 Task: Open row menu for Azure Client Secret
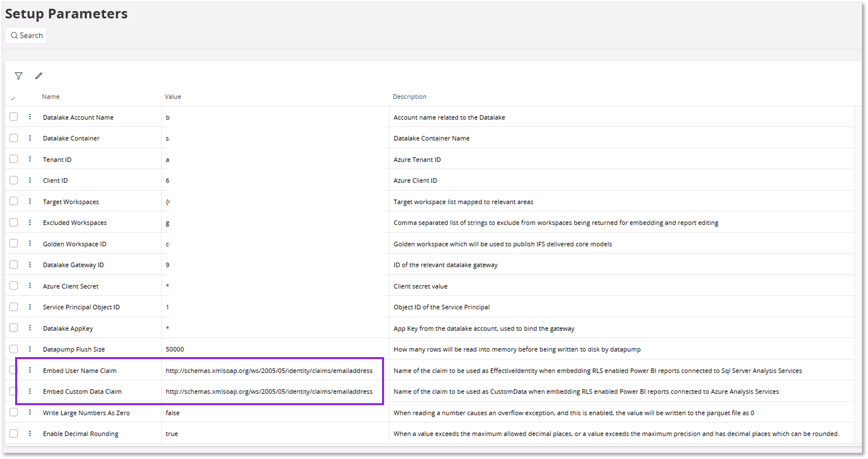tap(30, 285)
